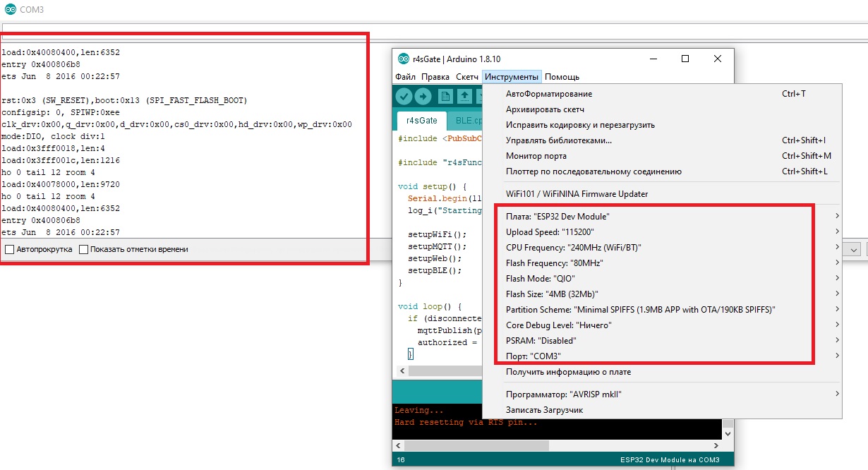
Task: Click the Verify checkmark toolbar icon
Action: click(404, 97)
